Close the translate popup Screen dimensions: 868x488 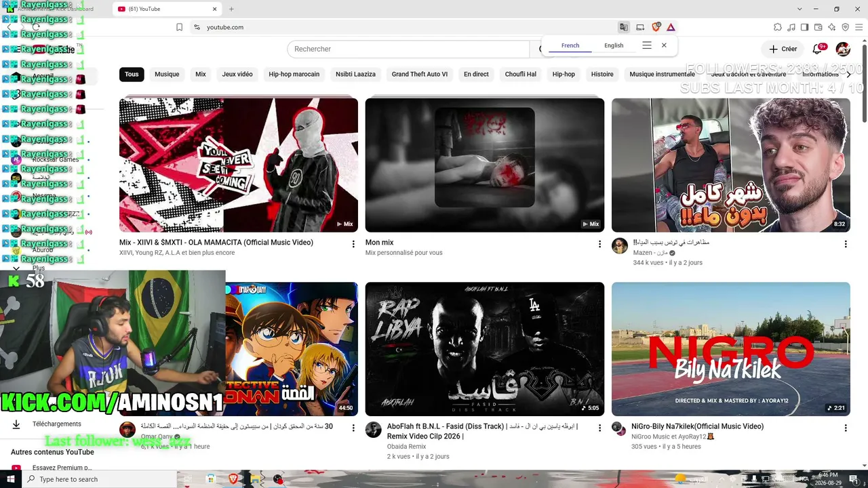coord(664,45)
